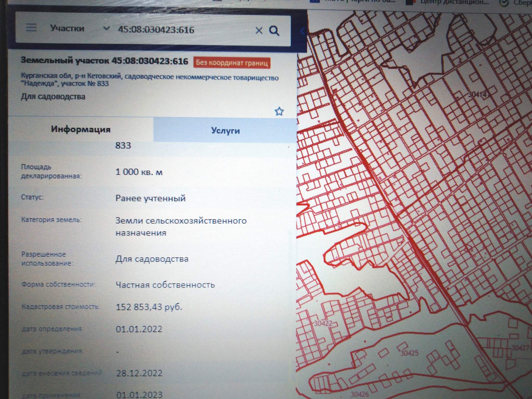
Task: Select the land category Земли сельскохозяйственного назначения
Action: pyautogui.click(x=181, y=227)
